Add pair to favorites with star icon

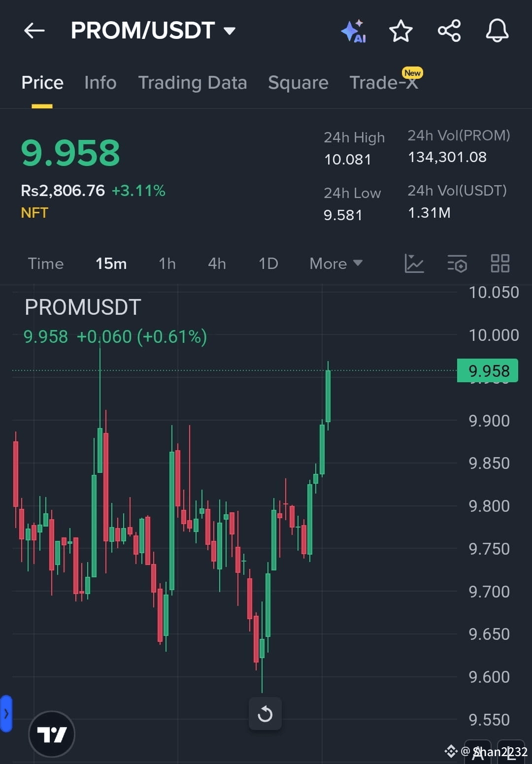400,31
